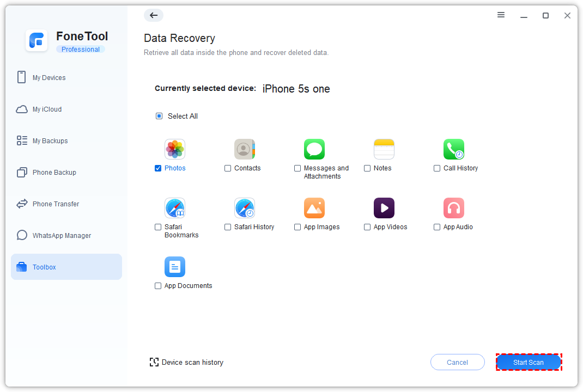Enable the Safari History checkbox
This screenshot has width=583, height=392.
[x=228, y=228]
